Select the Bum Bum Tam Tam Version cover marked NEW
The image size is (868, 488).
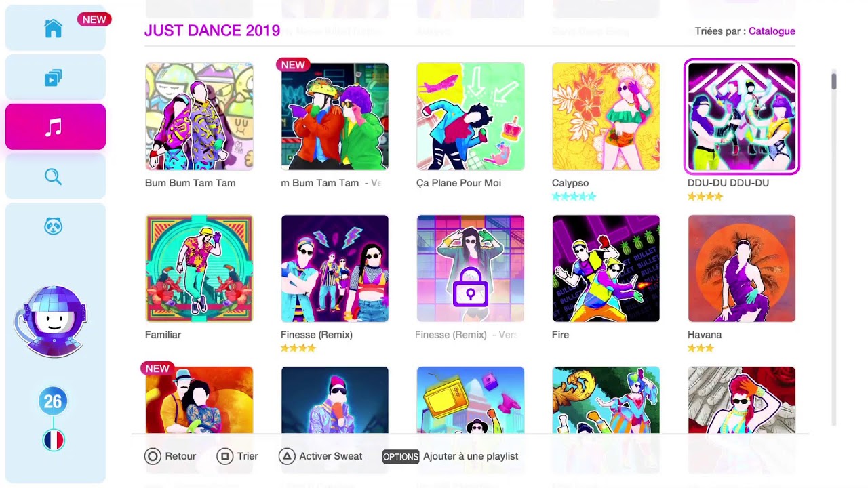pos(335,117)
